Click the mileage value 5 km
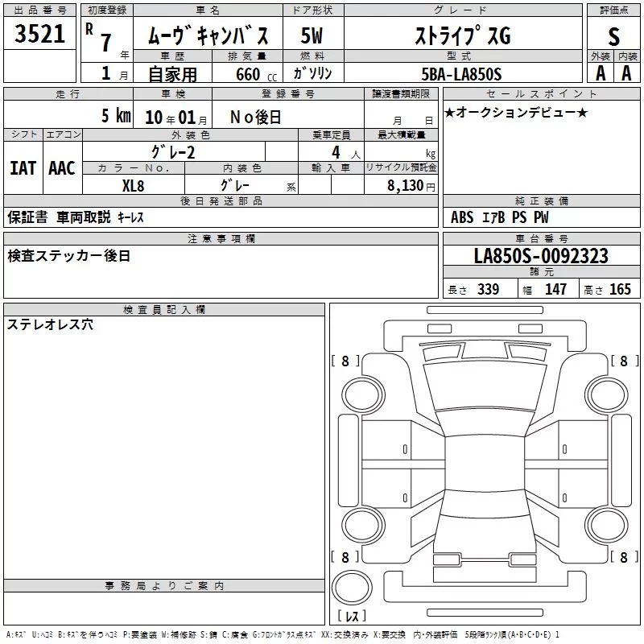644x644 pixels. [x=116, y=116]
